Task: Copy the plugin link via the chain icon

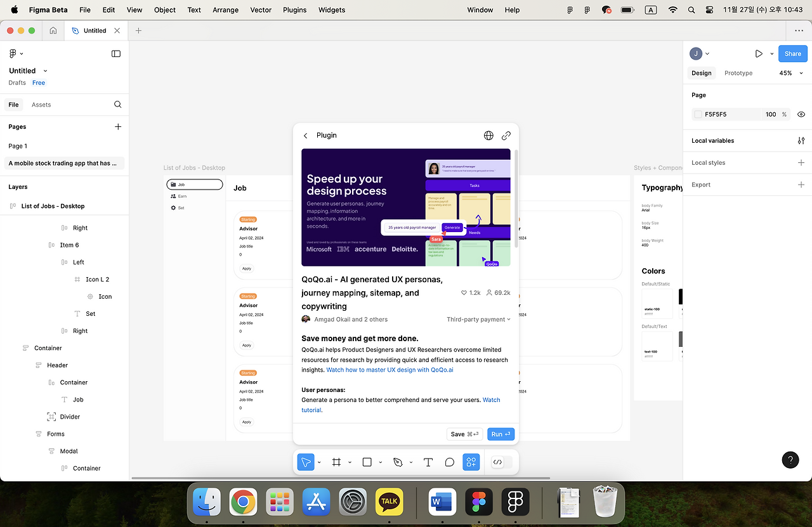Action: click(506, 136)
